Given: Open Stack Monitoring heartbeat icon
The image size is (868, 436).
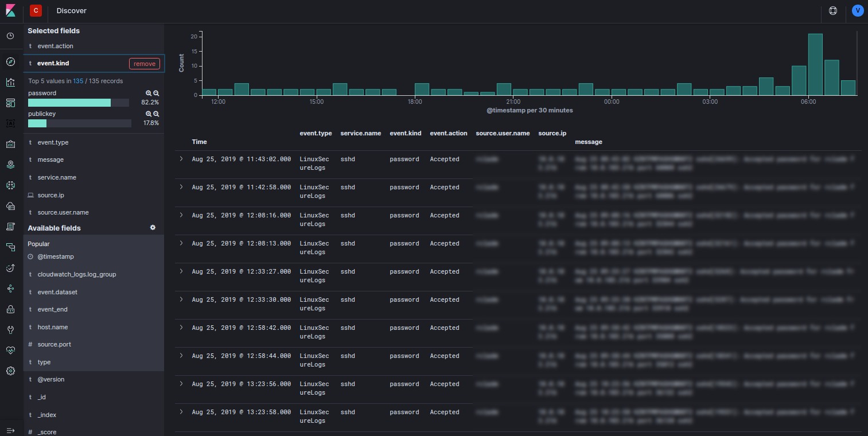Looking at the screenshot, I should pyautogui.click(x=10, y=351).
